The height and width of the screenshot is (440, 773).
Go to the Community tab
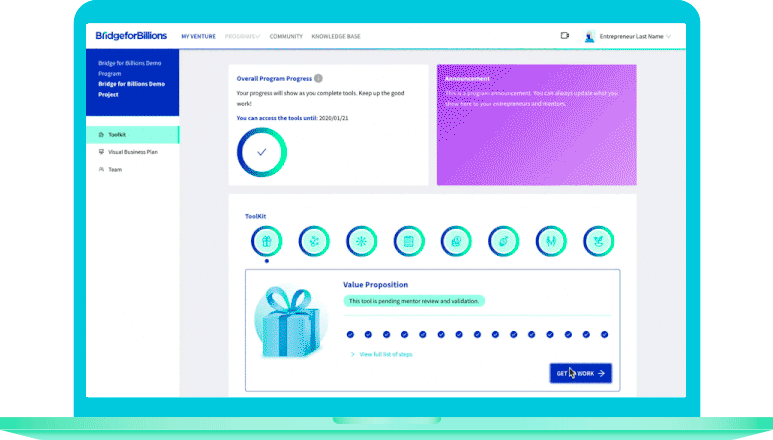coord(286,36)
